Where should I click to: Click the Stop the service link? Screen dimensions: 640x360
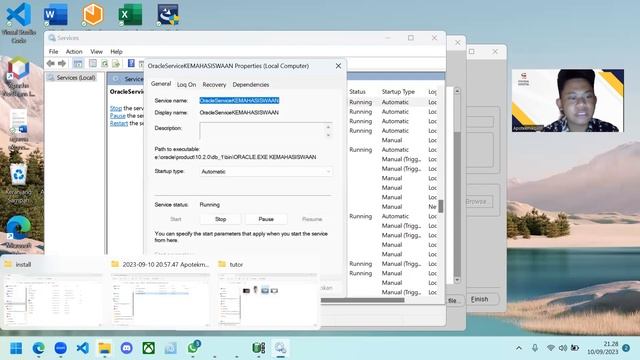click(116, 108)
